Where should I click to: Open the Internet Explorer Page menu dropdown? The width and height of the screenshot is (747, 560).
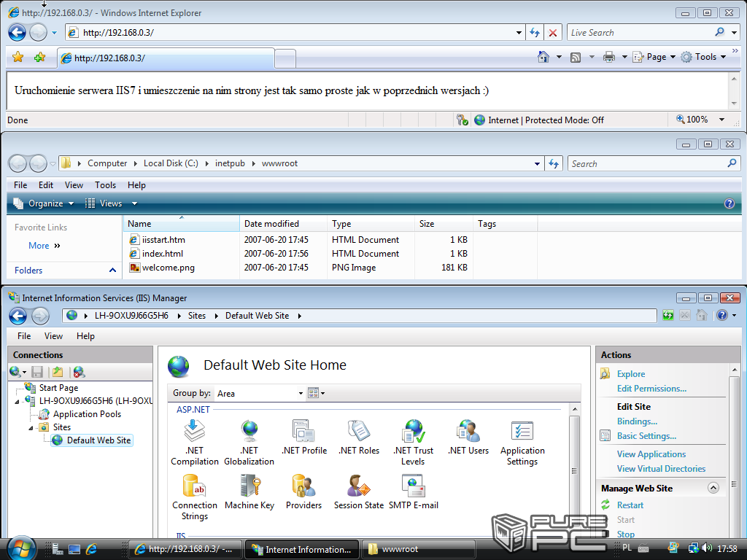[673, 57]
